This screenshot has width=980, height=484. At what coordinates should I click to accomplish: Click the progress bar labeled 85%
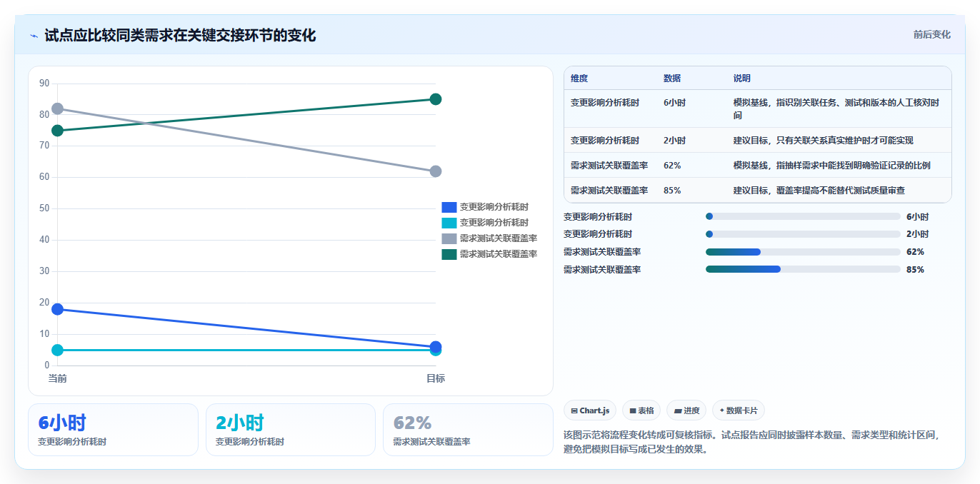(803, 269)
